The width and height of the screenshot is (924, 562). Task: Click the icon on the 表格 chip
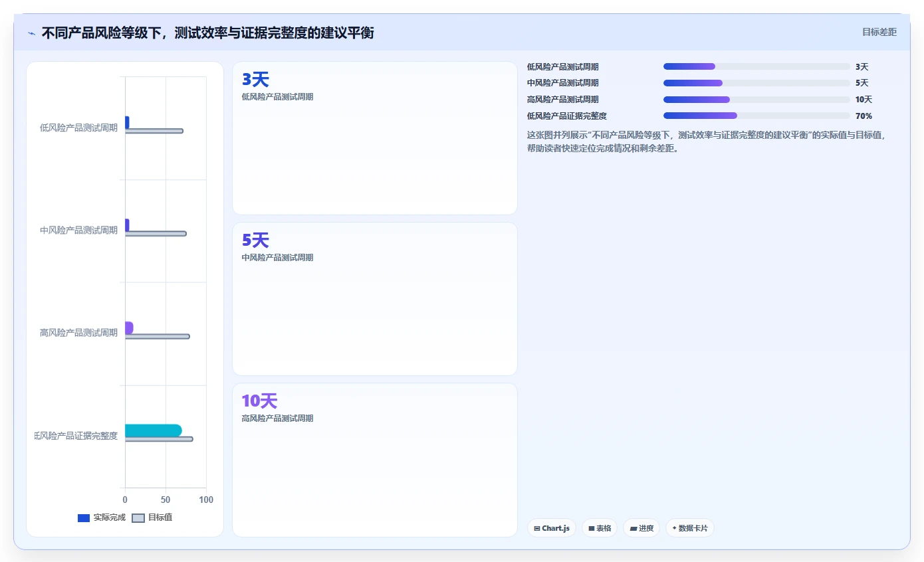[x=592, y=529]
